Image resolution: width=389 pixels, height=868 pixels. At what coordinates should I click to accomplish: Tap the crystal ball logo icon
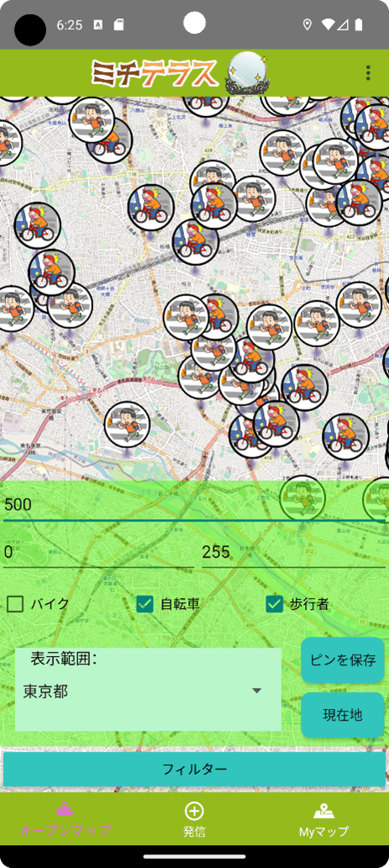(x=247, y=72)
